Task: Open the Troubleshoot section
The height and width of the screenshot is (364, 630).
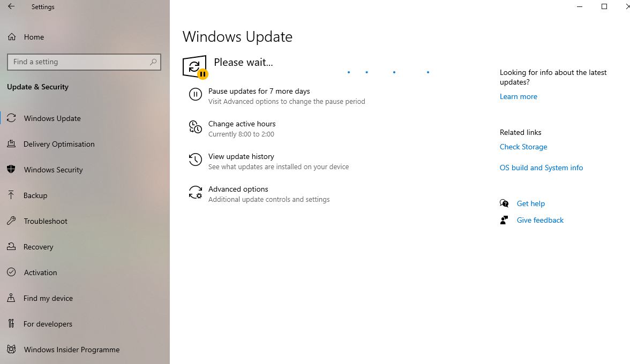Action: [46, 221]
